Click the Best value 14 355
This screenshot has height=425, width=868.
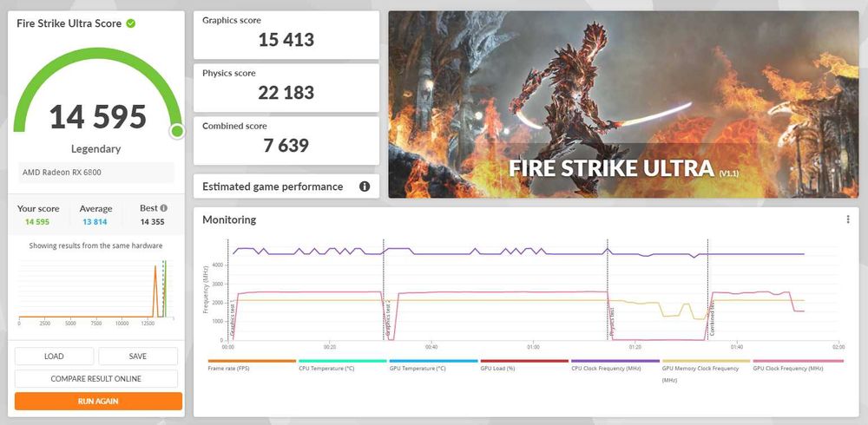coord(152,222)
